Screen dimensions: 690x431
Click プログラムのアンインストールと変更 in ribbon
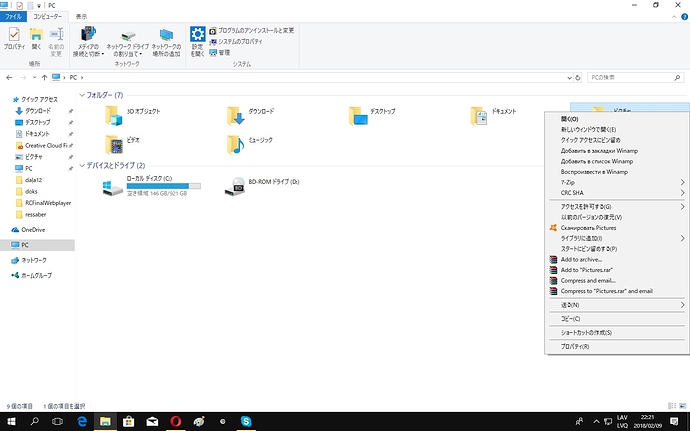(256, 30)
